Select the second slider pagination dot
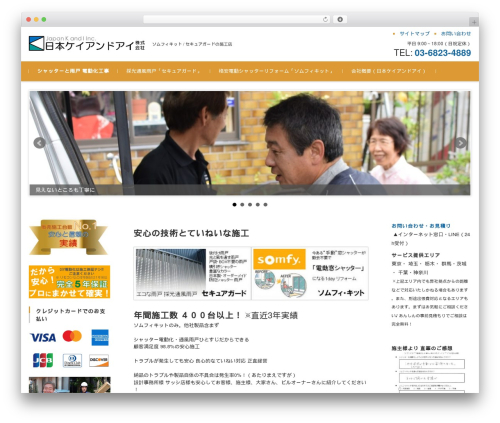 242,205
